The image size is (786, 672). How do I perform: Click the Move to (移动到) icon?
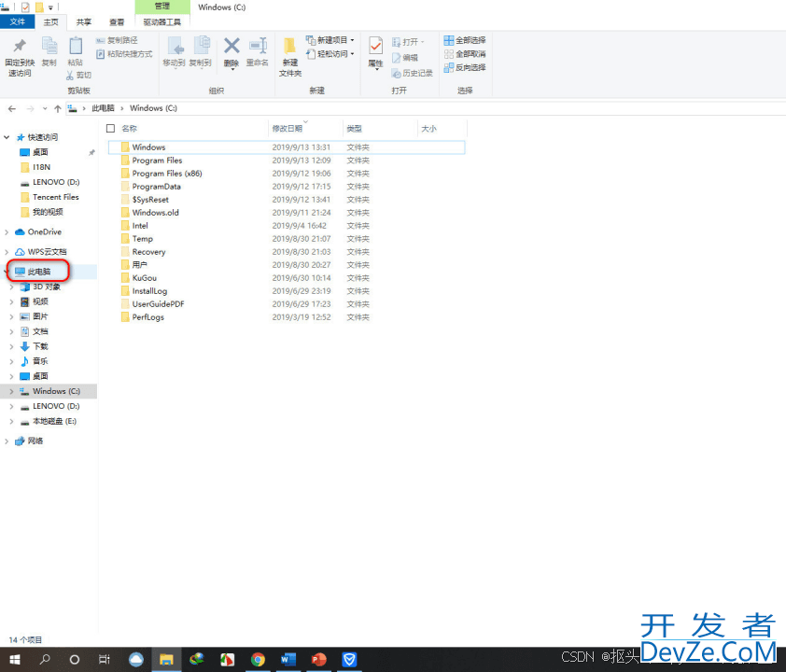point(175,46)
